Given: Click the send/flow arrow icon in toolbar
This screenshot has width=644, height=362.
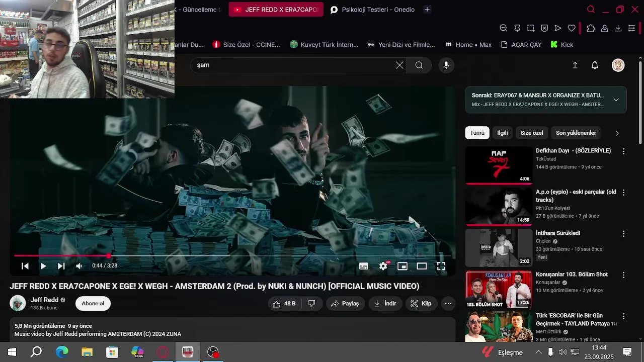Looking at the screenshot, I should click(x=558, y=28).
